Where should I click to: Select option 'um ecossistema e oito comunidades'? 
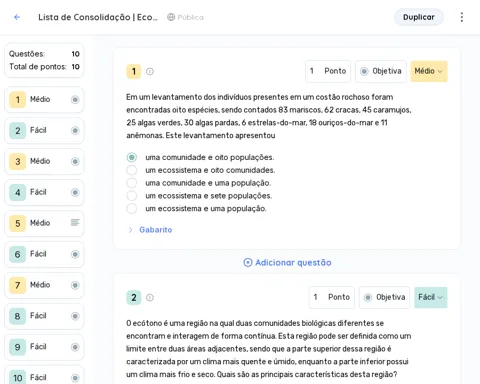pyautogui.click(x=132, y=170)
